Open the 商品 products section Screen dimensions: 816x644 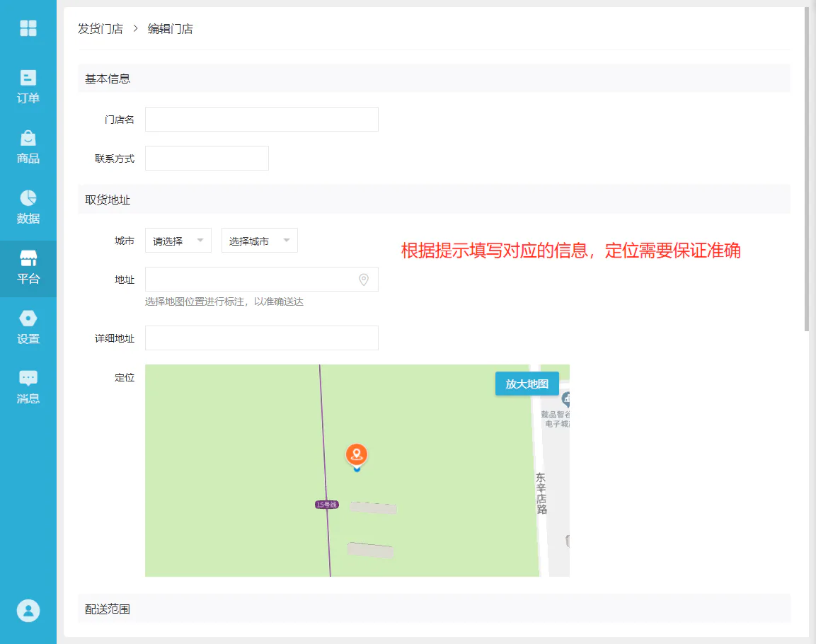28,147
